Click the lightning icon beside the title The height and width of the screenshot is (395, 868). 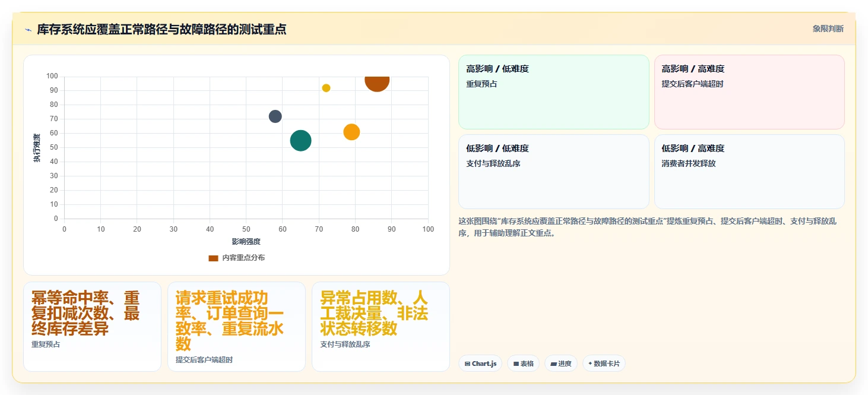point(28,30)
